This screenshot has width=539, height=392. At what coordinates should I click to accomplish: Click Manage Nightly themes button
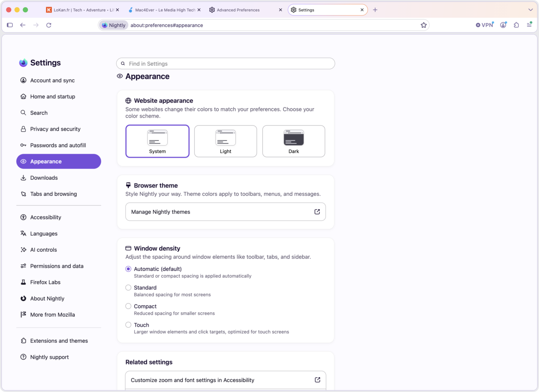pos(226,212)
